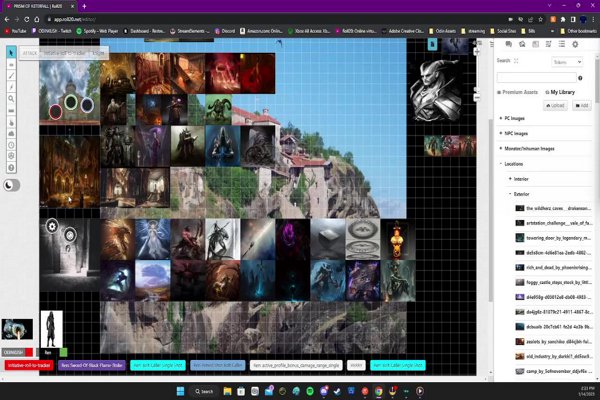600x400 pixels.
Task: Open the My Settings gear tab
Action: (575, 44)
